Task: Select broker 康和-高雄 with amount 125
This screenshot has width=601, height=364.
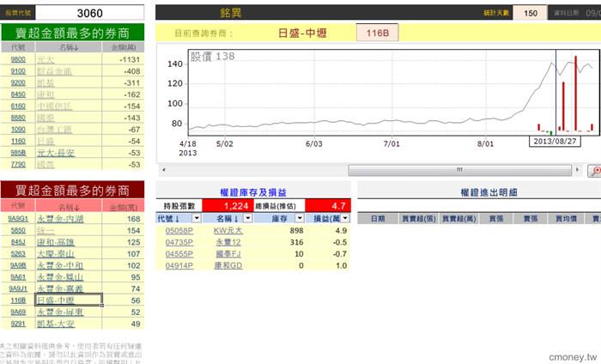Action: (x=56, y=242)
